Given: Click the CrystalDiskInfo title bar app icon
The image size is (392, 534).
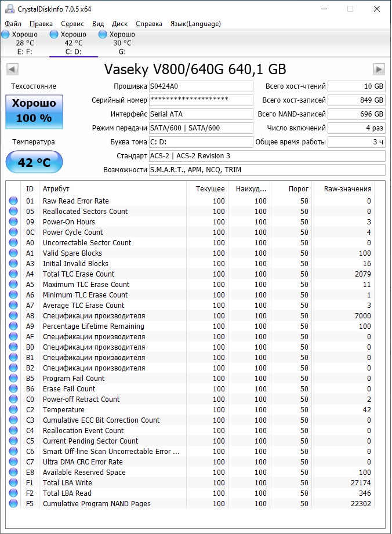Looking at the screenshot, I should pos(9,9).
